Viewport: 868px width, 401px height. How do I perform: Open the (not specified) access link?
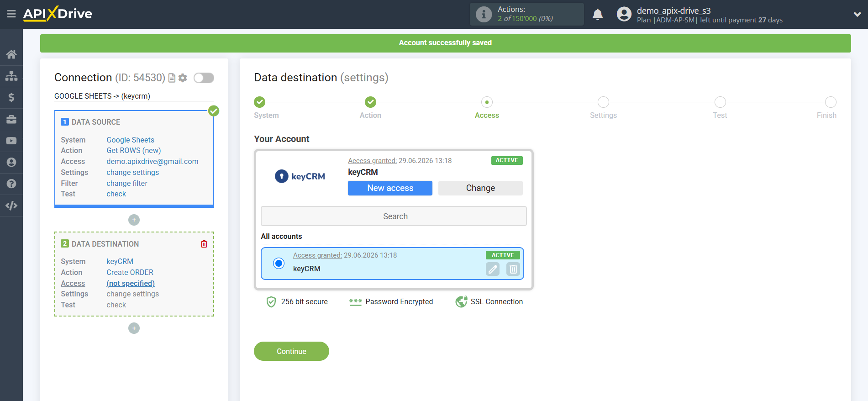[131, 283]
